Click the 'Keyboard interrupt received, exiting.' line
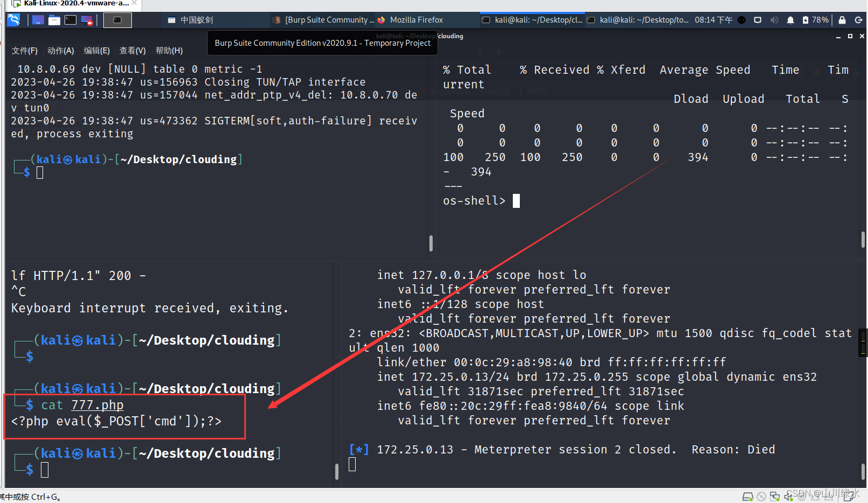This screenshot has width=868, height=503. coord(150,308)
